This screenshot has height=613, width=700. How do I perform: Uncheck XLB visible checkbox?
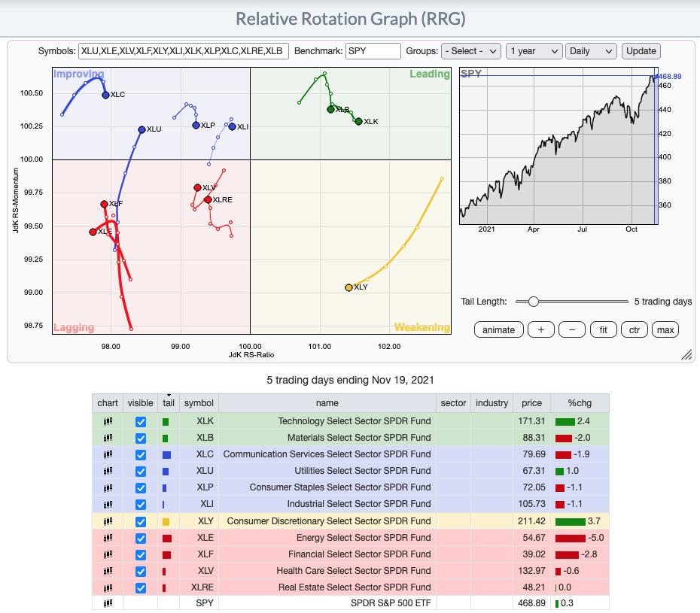click(141, 438)
